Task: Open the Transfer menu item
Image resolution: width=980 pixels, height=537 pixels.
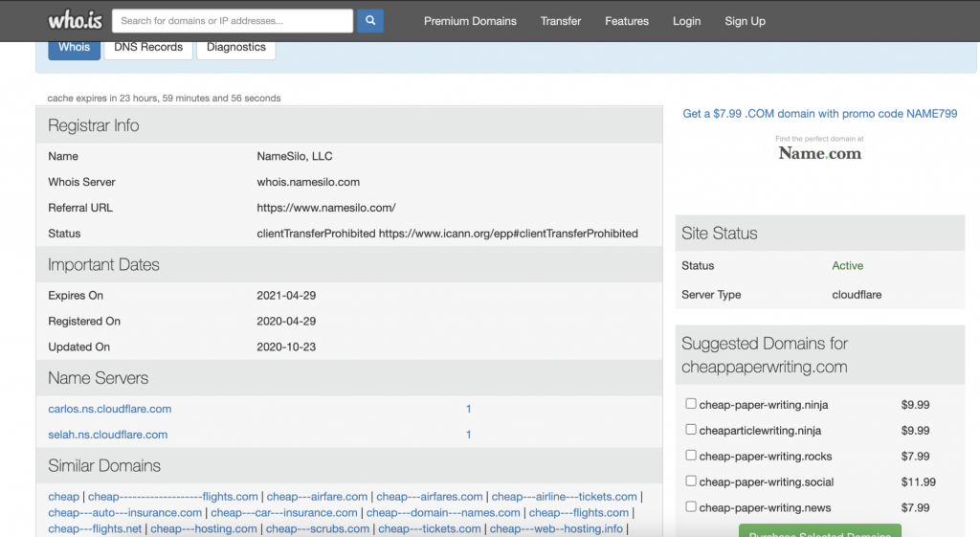Action: (561, 21)
